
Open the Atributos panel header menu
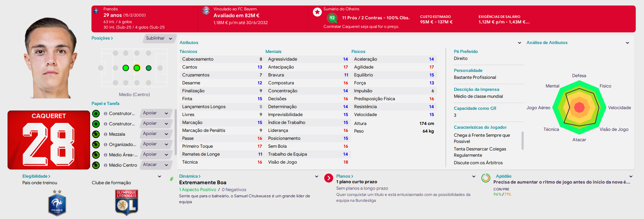[520, 43]
